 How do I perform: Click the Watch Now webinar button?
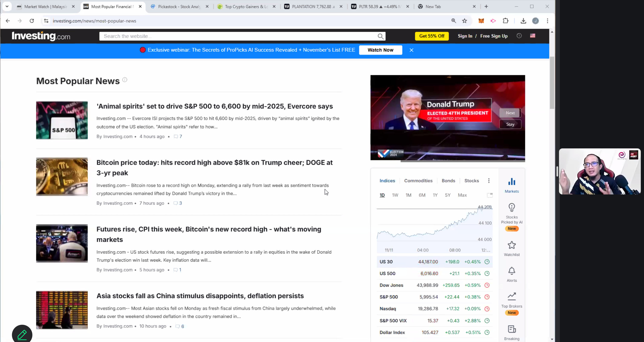[380, 50]
